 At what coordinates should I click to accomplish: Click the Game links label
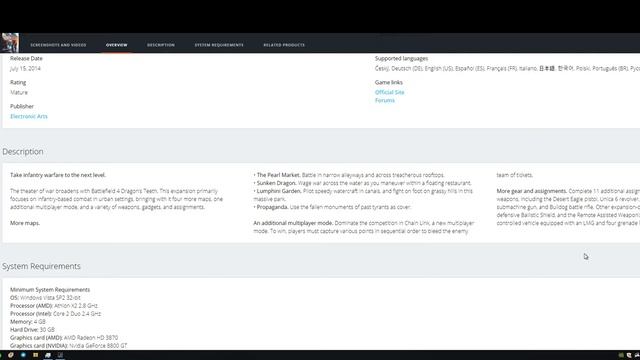pos(389,82)
